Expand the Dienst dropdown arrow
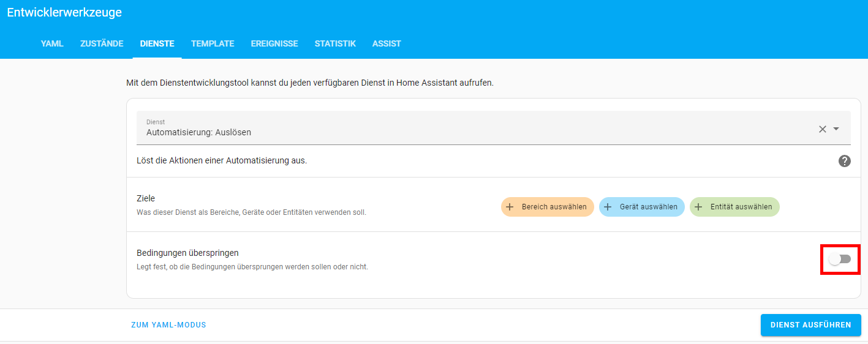 click(x=836, y=129)
